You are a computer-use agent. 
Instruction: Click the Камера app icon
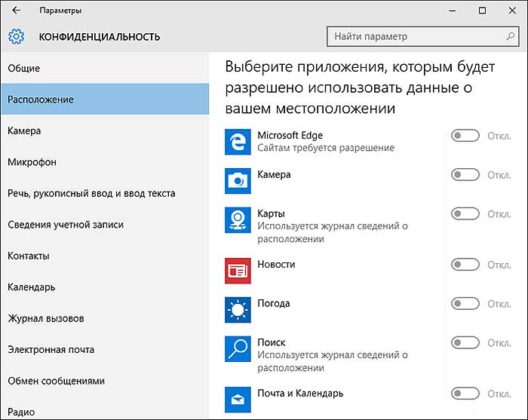pyautogui.click(x=238, y=181)
